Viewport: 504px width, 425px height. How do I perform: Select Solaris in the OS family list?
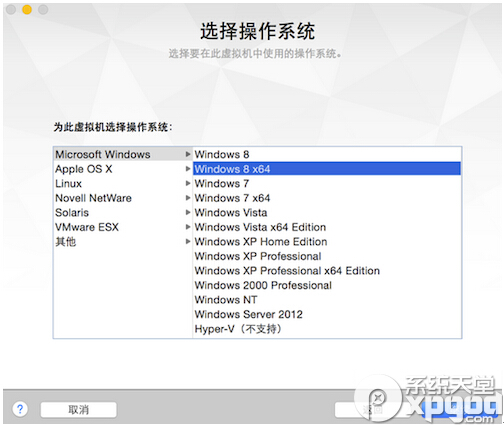point(123,212)
